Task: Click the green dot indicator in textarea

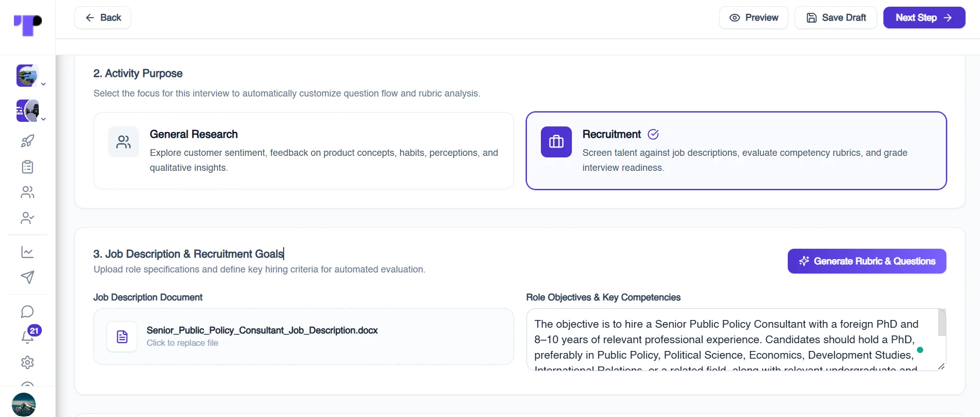Action: [920, 350]
